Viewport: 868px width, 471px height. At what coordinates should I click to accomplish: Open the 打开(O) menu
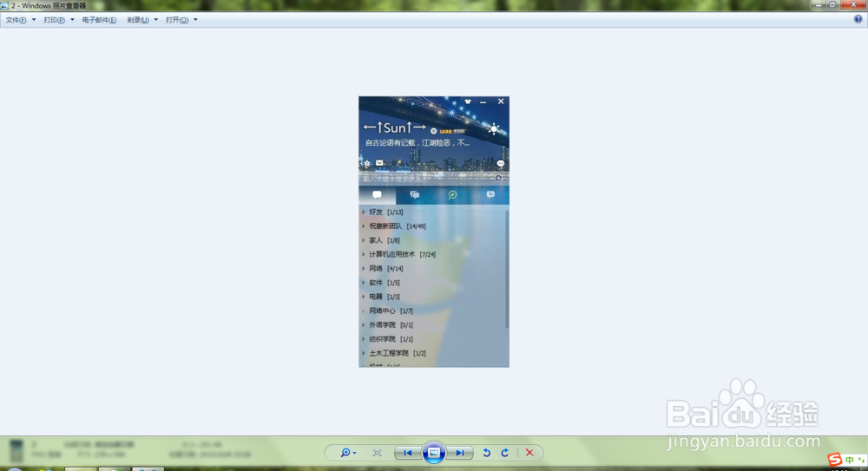point(181,20)
